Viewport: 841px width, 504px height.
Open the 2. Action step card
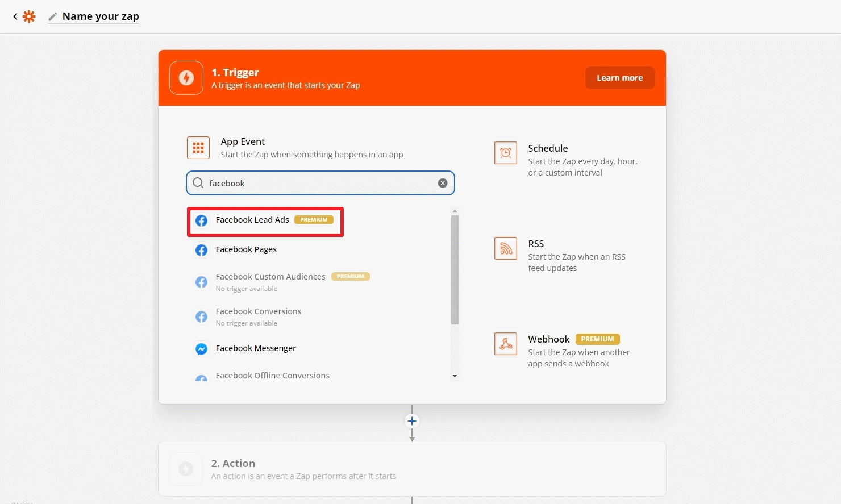click(x=412, y=469)
